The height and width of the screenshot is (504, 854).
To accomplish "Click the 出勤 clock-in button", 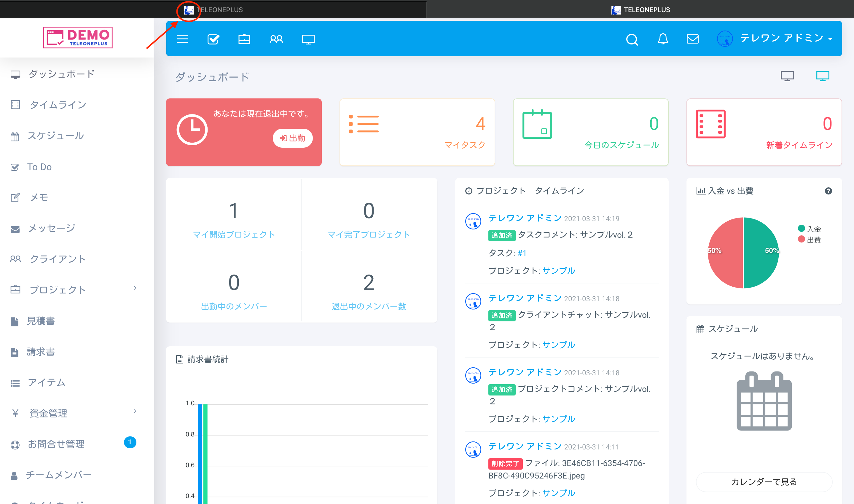I will (292, 138).
